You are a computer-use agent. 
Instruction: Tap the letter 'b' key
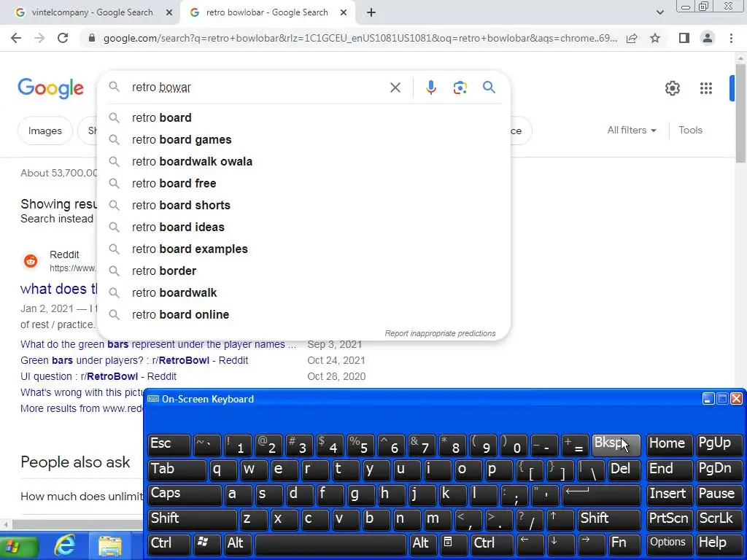[x=376, y=519]
